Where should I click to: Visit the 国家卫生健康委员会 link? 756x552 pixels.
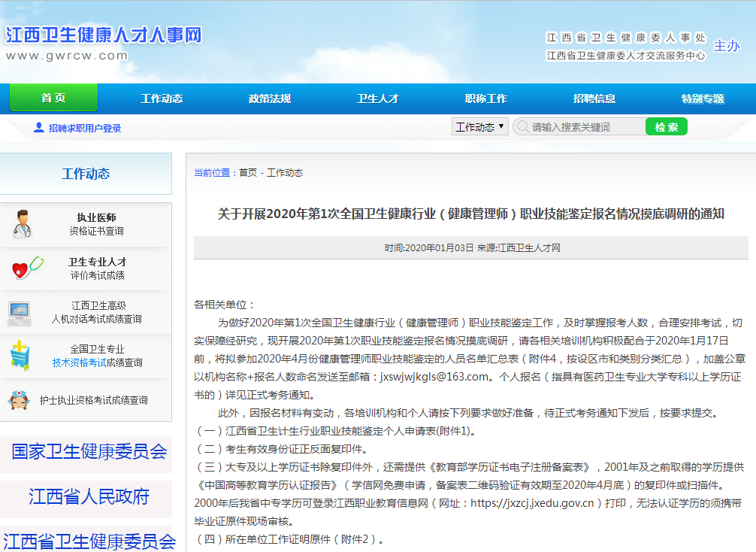(89, 452)
